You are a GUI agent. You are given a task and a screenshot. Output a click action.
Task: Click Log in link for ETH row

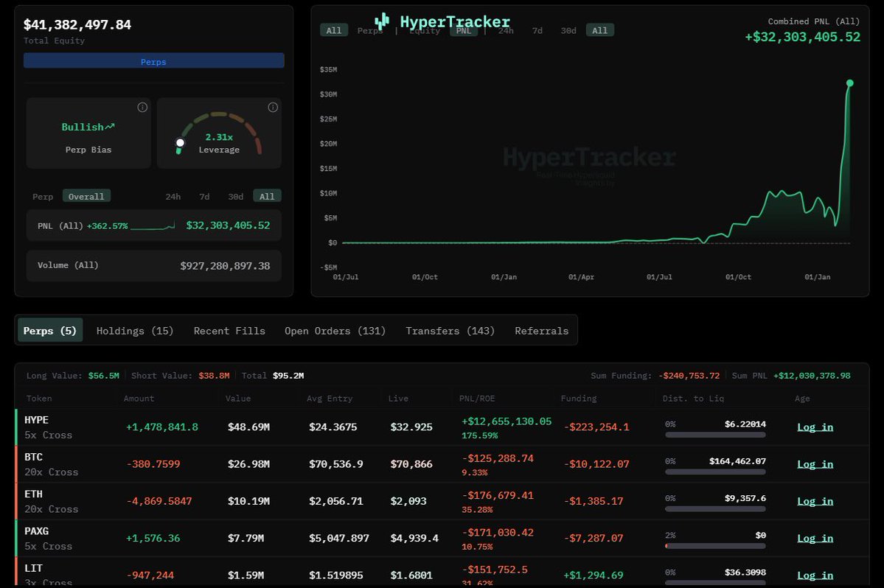815,501
